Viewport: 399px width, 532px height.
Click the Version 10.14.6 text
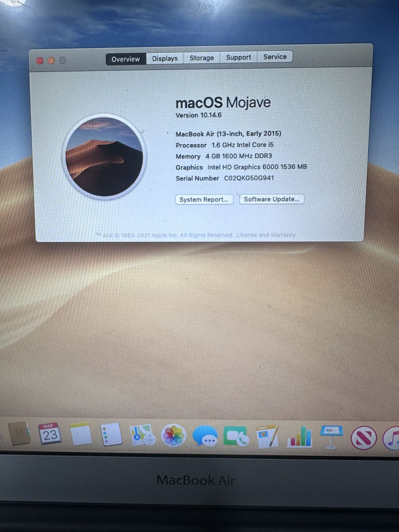pyautogui.click(x=199, y=115)
